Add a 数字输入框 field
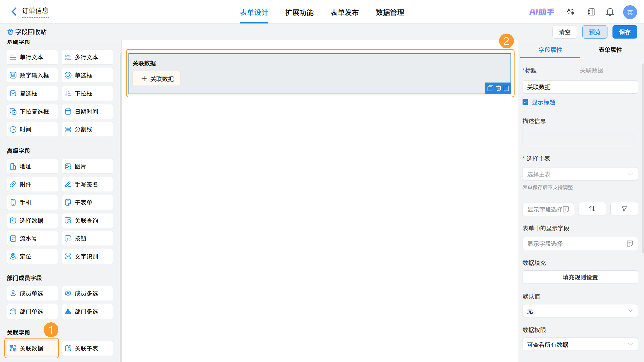This screenshot has height=362, width=644. [32, 75]
